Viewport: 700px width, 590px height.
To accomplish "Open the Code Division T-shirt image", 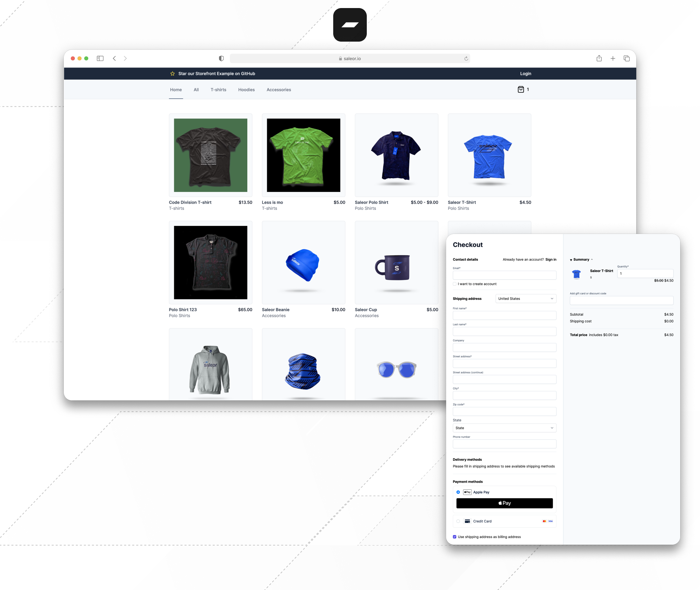I will (x=210, y=155).
